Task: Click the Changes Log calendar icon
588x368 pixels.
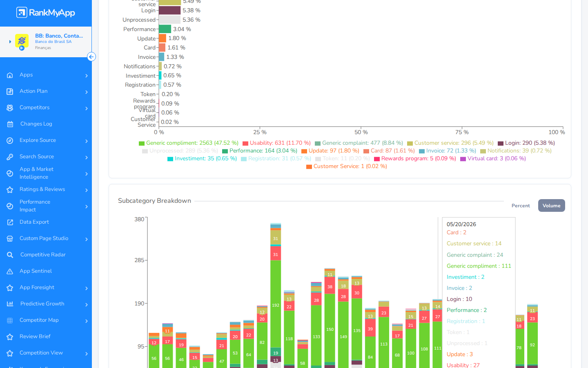Action: (10, 124)
